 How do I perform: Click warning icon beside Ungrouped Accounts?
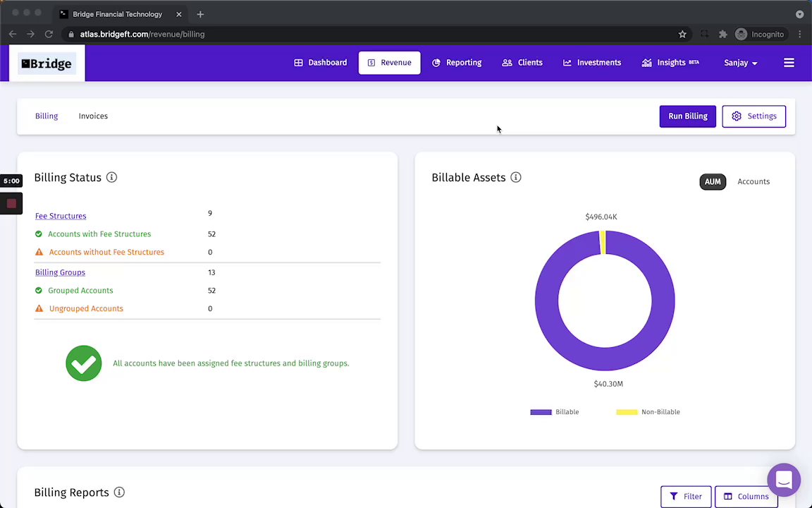(39, 308)
